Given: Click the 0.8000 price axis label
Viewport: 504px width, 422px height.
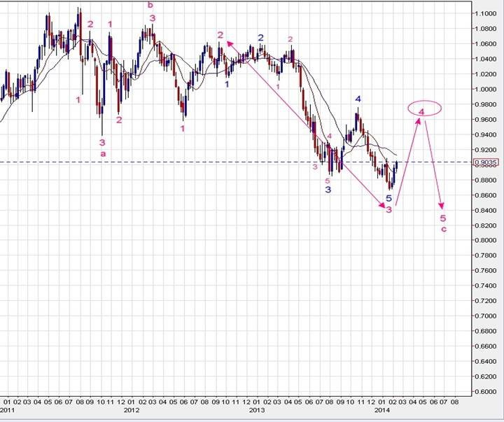Looking at the screenshot, I should 486,240.
